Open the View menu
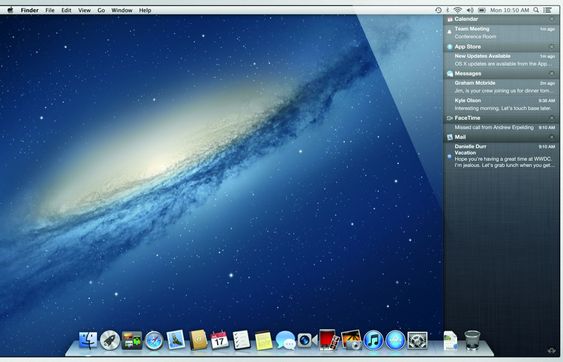This screenshot has width=563, height=362. click(x=84, y=10)
